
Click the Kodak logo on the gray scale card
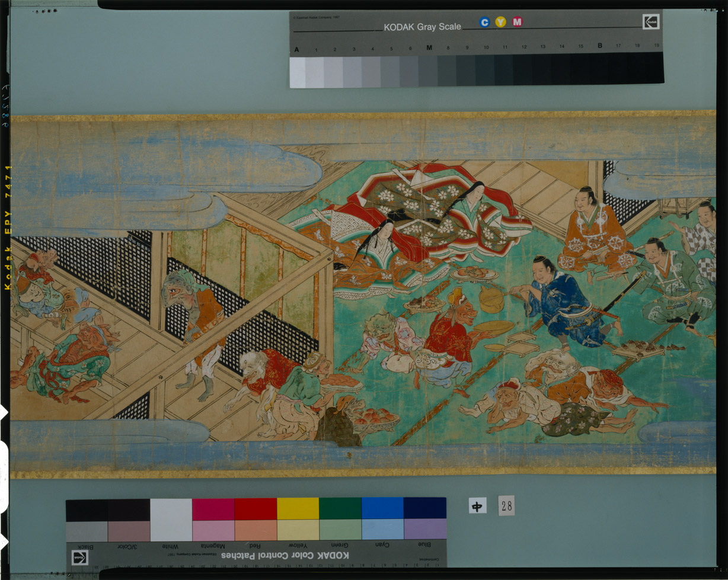tap(651, 22)
